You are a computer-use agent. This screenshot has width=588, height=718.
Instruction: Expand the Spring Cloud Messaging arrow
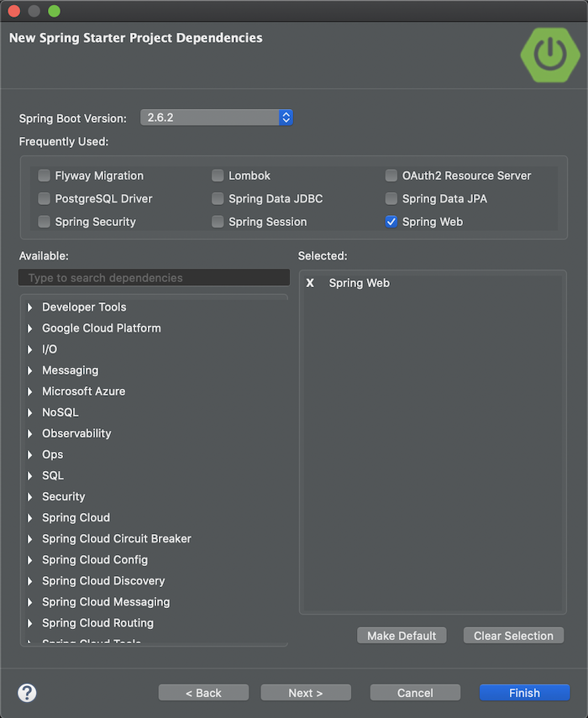coord(29,602)
